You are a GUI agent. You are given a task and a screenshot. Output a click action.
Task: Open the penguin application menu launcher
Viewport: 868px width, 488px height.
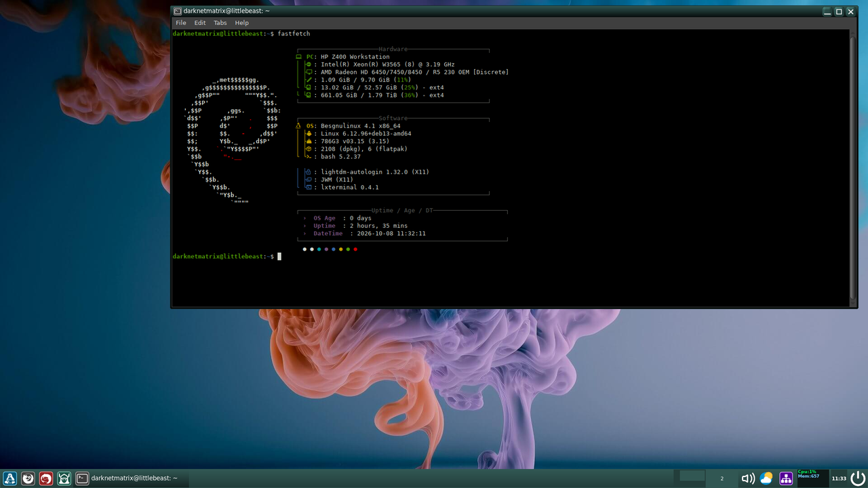click(x=9, y=479)
